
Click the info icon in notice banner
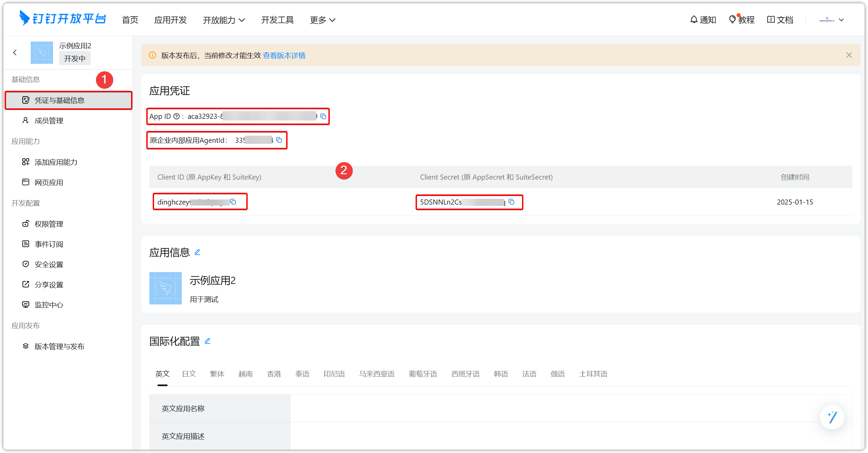point(152,55)
